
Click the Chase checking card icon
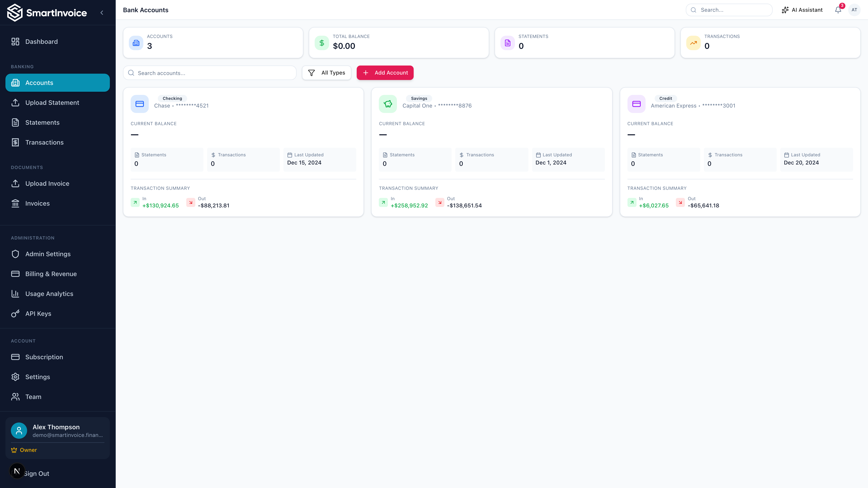pyautogui.click(x=139, y=104)
